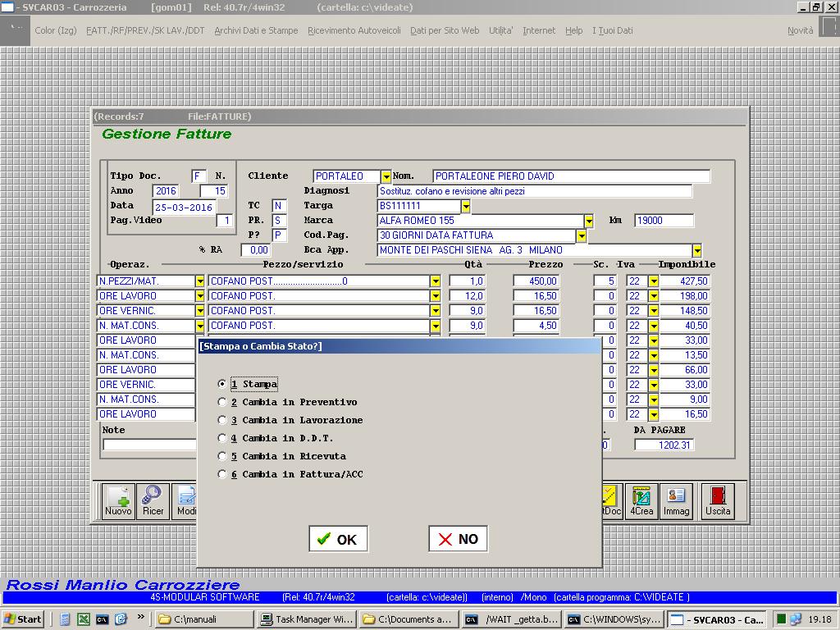The image size is (840, 630).
Task: Open the Utilita' menu
Action: click(x=501, y=30)
